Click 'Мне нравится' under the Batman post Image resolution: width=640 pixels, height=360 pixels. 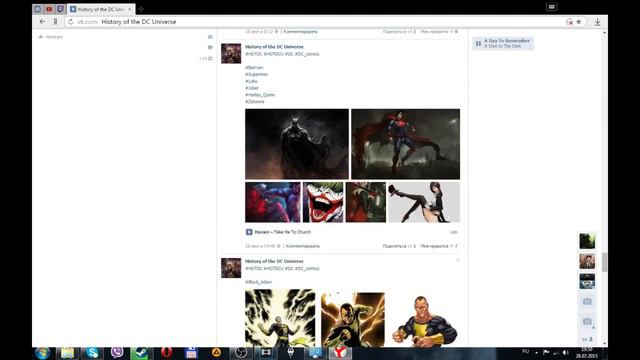pyautogui.click(x=438, y=246)
